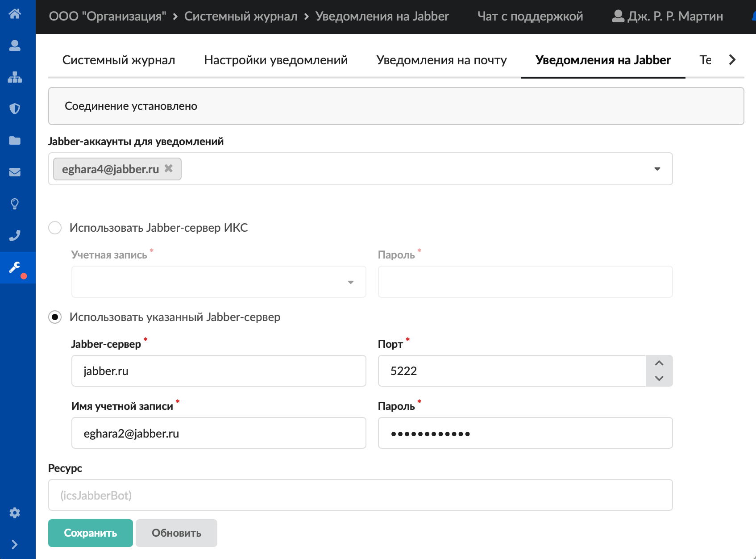Focus the Jabber-сервер input field
This screenshot has height=559, width=756.
click(x=219, y=371)
